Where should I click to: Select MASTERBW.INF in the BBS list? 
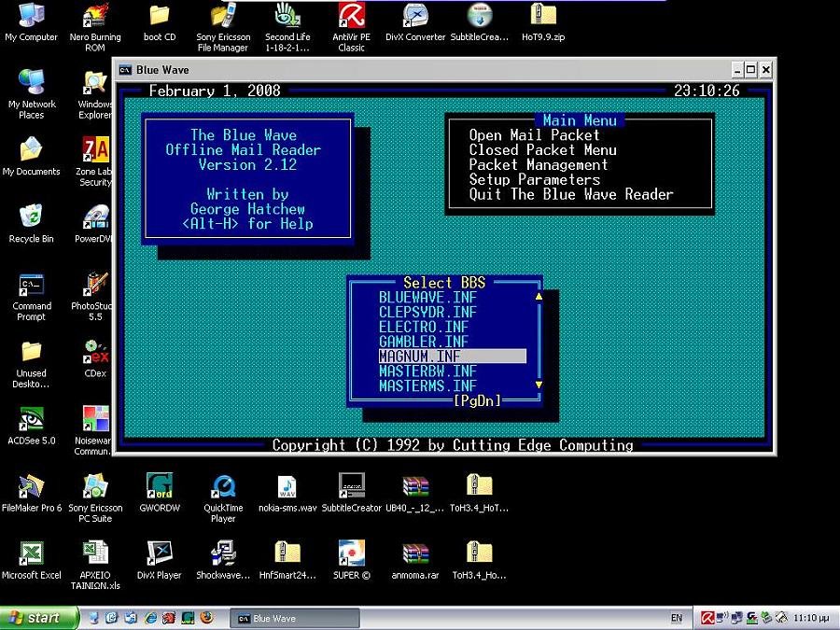click(x=427, y=371)
